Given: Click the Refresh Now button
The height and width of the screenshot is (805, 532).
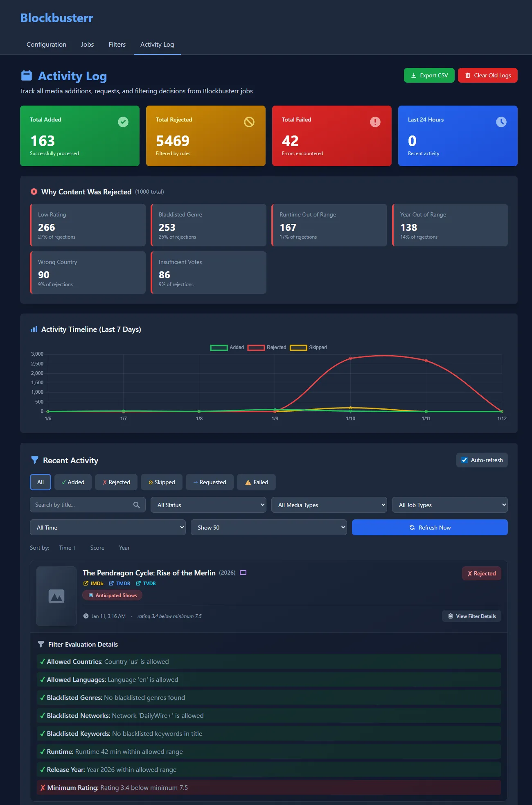Looking at the screenshot, I should coord(430,528).
